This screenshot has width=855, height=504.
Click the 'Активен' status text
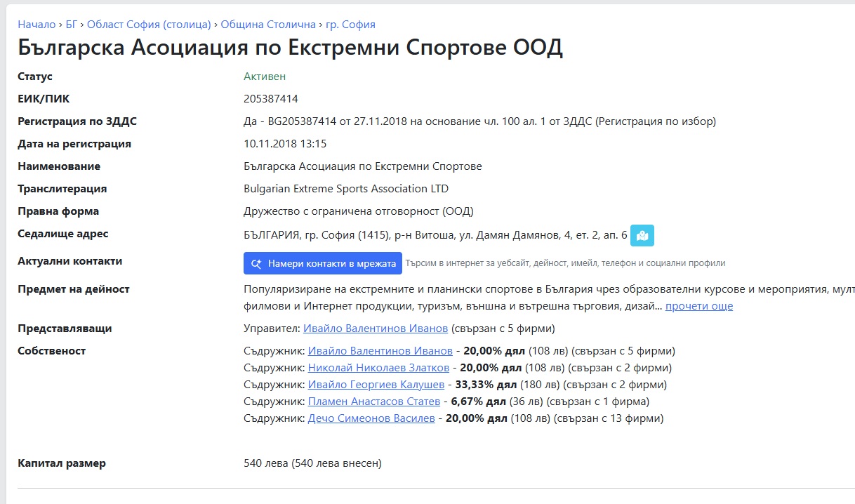click(265, 77)
